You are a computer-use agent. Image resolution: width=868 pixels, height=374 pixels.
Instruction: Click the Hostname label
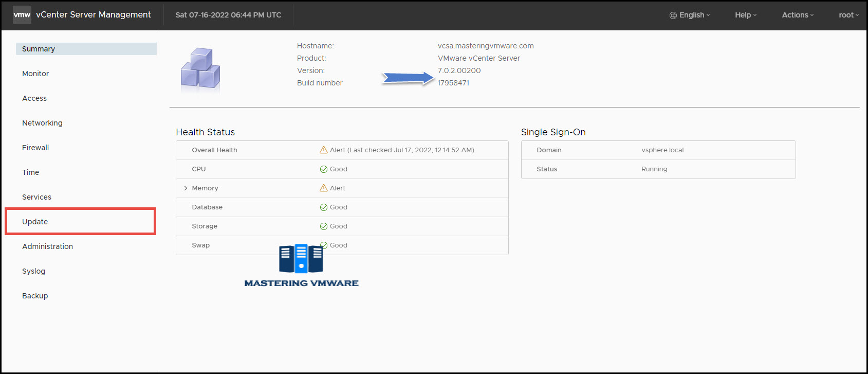click(x=316, y=46)
